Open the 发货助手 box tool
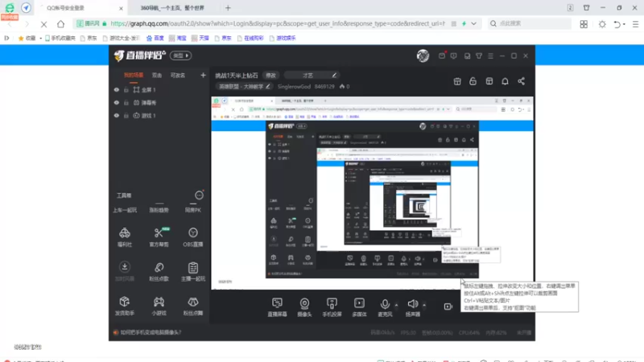 (125, 306)
